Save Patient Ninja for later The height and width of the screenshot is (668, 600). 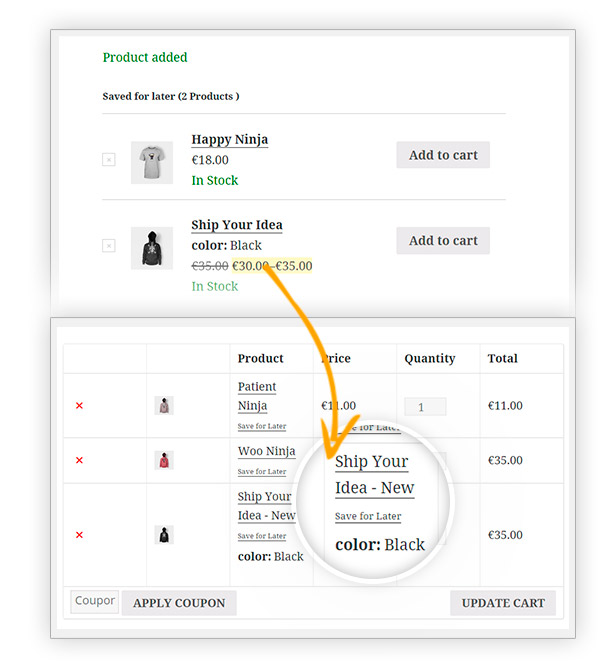[261, 427]
